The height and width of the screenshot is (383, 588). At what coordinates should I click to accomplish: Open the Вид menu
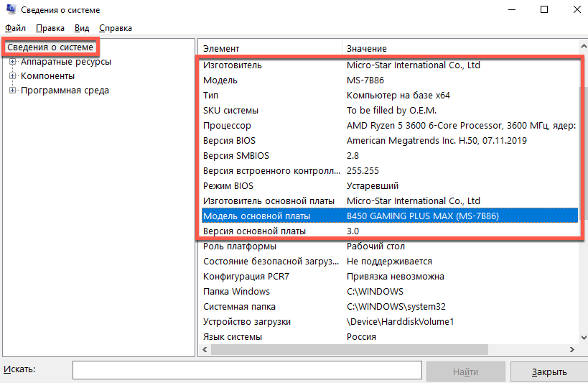click(82, 28)
